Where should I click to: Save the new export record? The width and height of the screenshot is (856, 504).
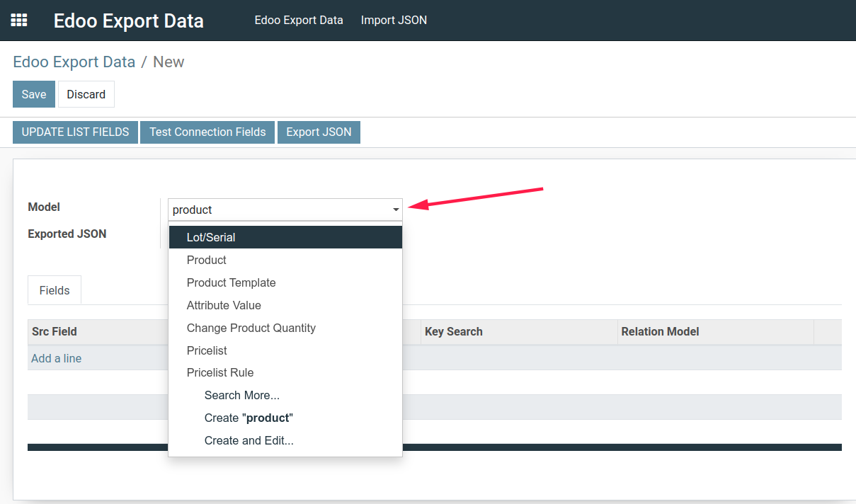[34, 94]
